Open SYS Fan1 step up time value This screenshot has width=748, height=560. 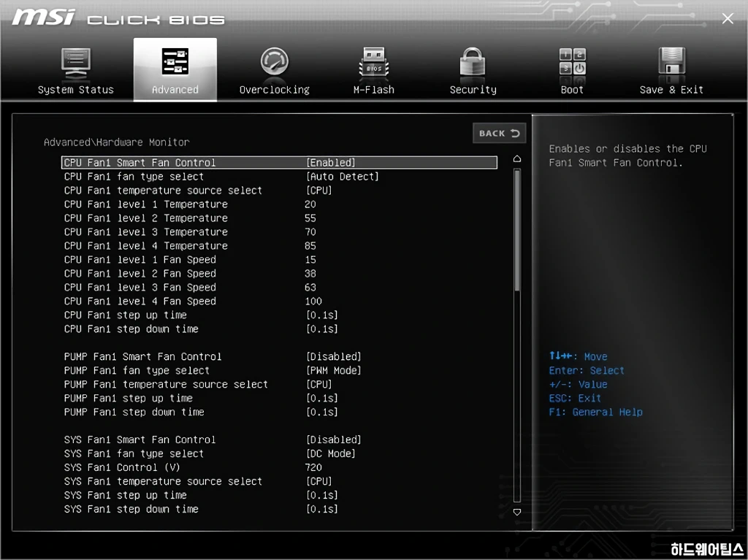coord(322,495)
